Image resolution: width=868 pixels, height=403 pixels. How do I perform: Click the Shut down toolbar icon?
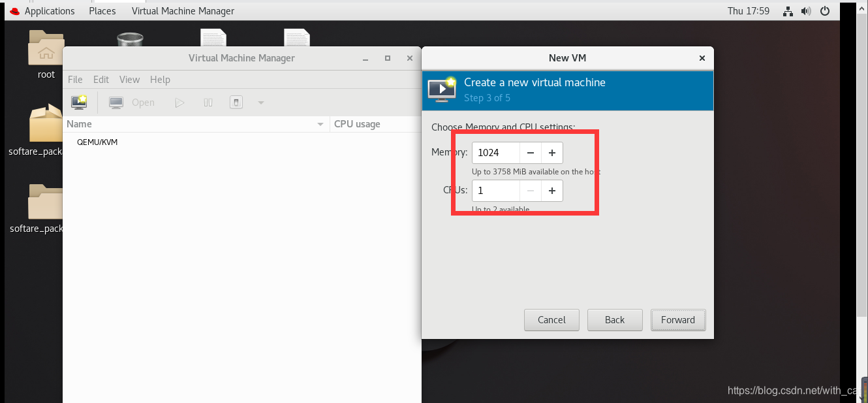(x=236, y=103)
